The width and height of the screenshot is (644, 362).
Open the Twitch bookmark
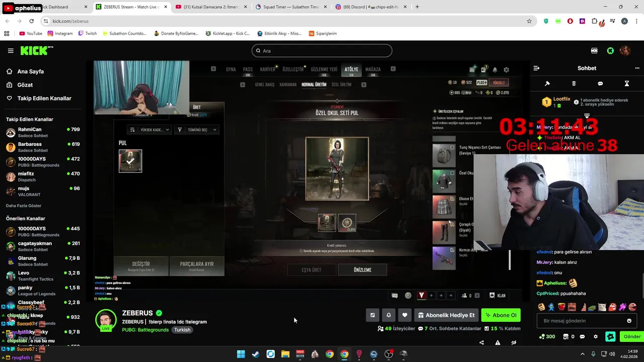click(88, 34)
